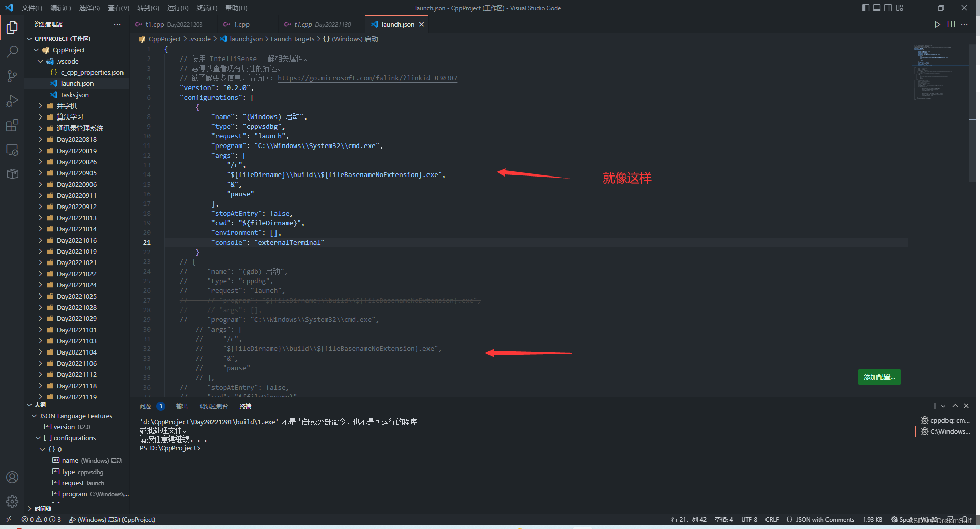980x529 pixels.
Task: Click the Launch Targets breadcrumb
Action: click(x=292, y=39)
